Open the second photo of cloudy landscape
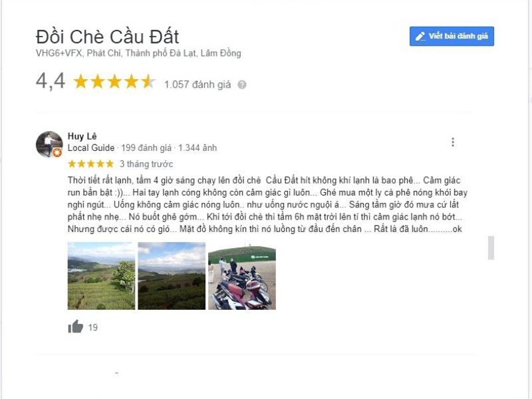Viewport: 532px width, 399px height. (172, 276)
